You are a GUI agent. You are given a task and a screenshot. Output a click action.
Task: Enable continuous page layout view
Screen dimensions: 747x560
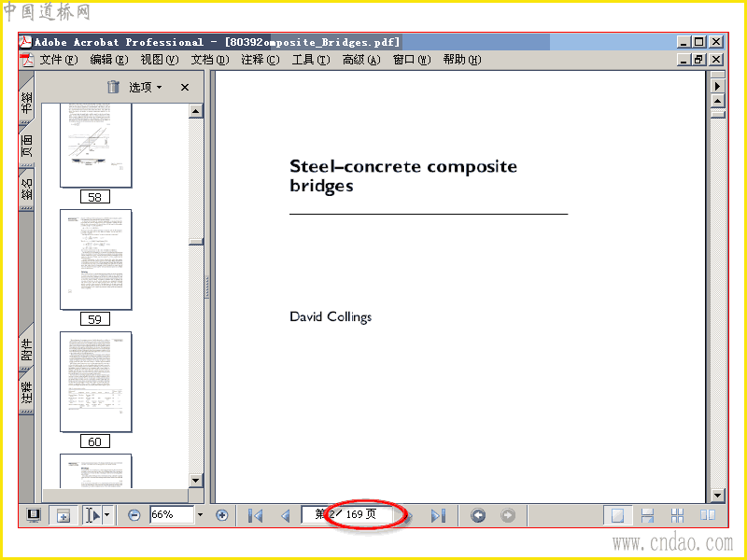pyautogui.click(x=647, y=515)
